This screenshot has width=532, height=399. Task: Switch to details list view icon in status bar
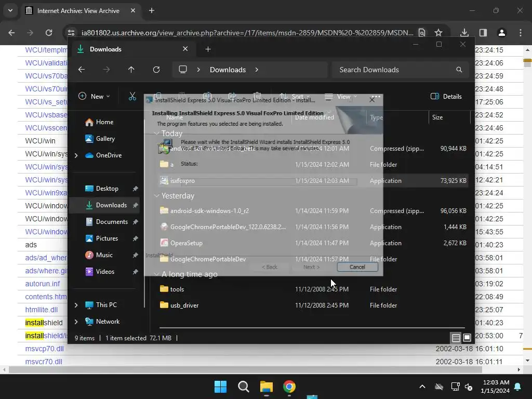tap(456, 338)
